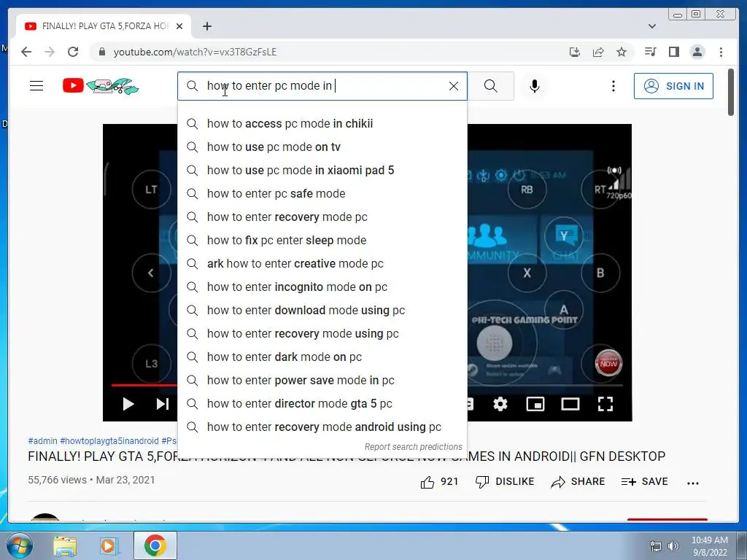Choose suggestion 'how to access pc mode in chikii'
This screenshot has width=747, height=560.
[x=322, y=124]
